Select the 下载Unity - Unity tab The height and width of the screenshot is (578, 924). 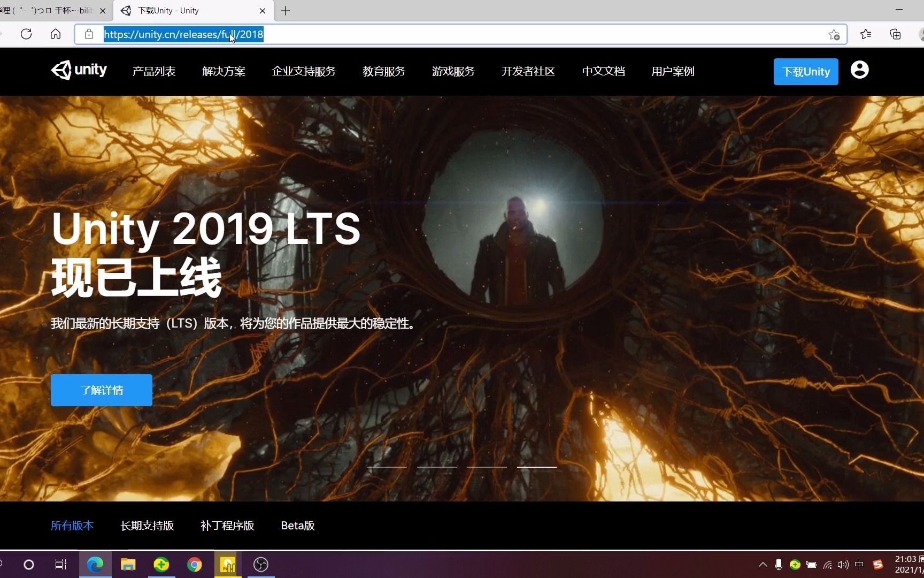(x=194, y=11)
